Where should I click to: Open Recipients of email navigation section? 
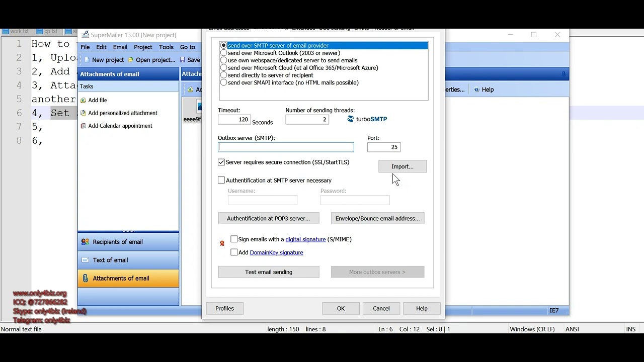point(128,242)
